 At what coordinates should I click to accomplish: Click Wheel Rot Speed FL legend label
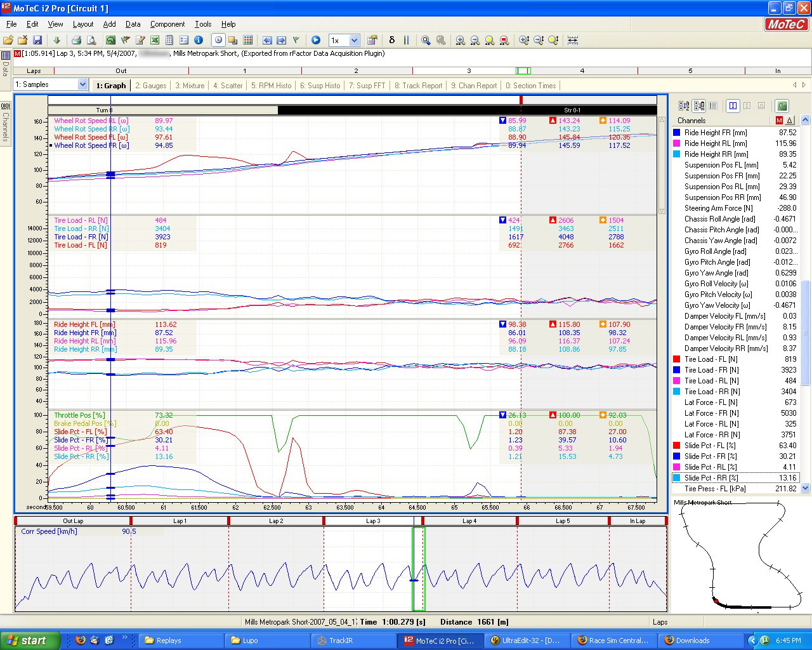(x=91, y=137)
